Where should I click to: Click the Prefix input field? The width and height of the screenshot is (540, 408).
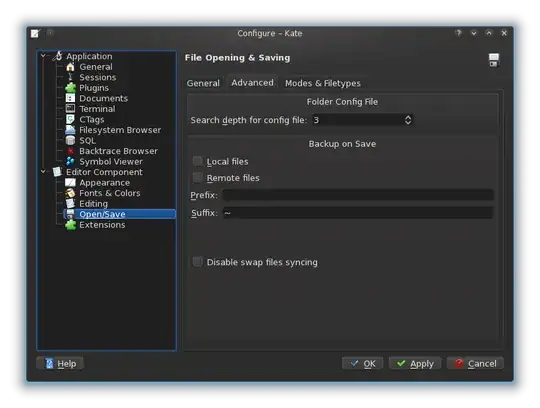pos(358,195)
